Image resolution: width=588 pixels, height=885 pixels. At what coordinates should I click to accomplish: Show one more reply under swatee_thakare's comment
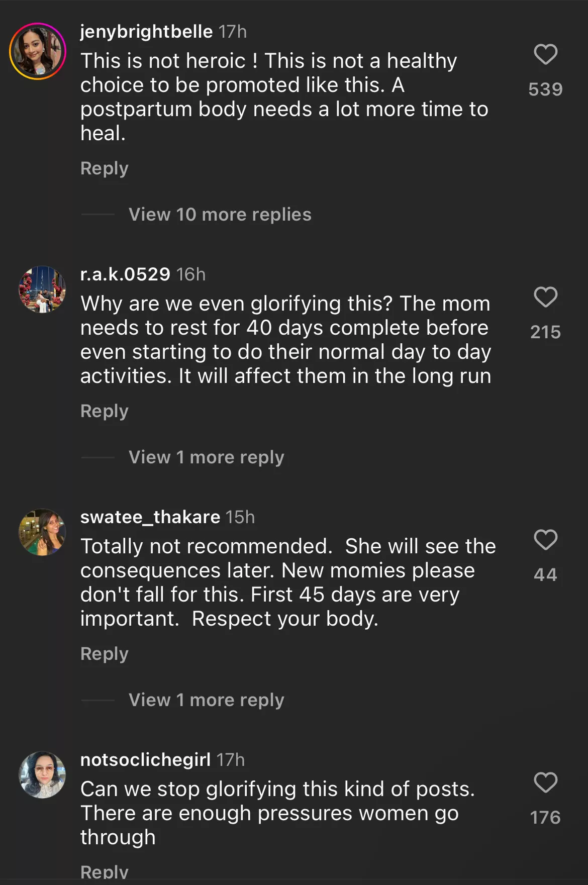tap(206, 700)
